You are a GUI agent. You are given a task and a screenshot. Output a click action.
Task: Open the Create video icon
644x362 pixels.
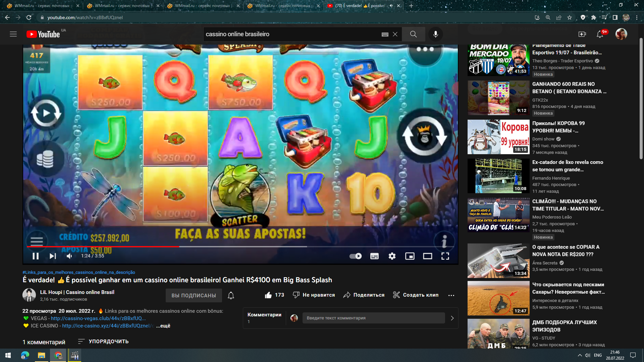point(582,34)
